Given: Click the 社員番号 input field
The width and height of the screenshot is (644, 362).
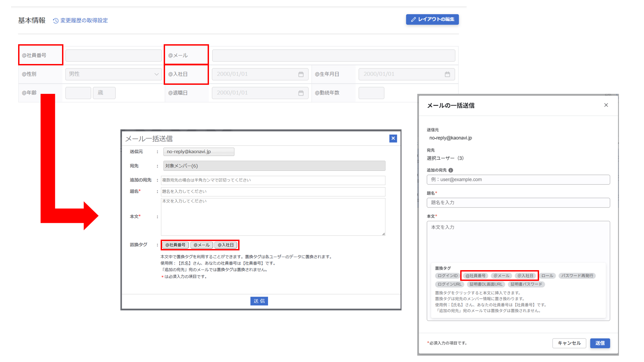Looking at the screenshot, I should [x=113, y=56].
